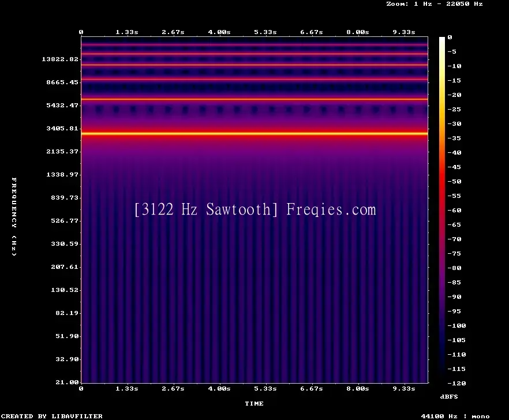Image resolution: width=509 pixels, height=420 pixels.
Task: Click the 207.61 frequency axis label
Action: coord(65,267)
